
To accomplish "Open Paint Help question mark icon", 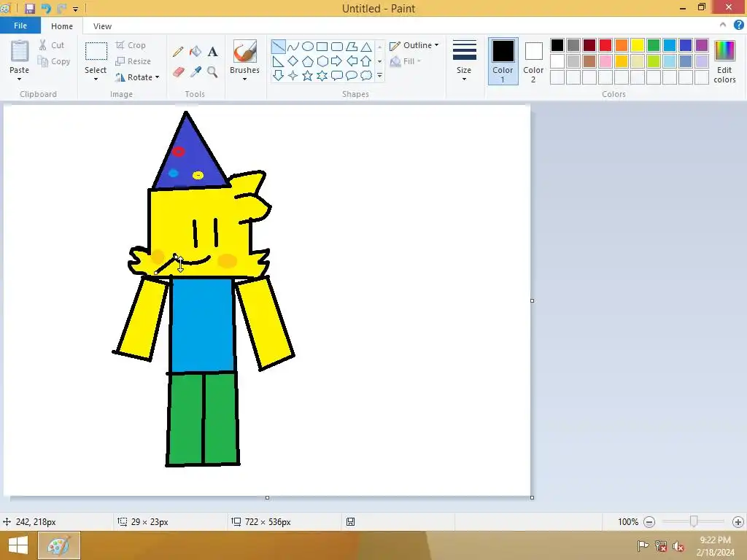I will (x=738, y=26).
